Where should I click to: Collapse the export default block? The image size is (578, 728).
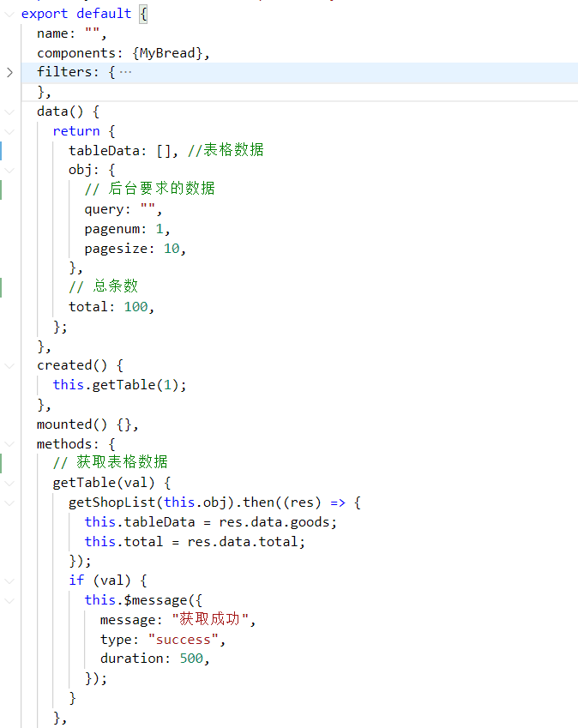tap(9, 14)
